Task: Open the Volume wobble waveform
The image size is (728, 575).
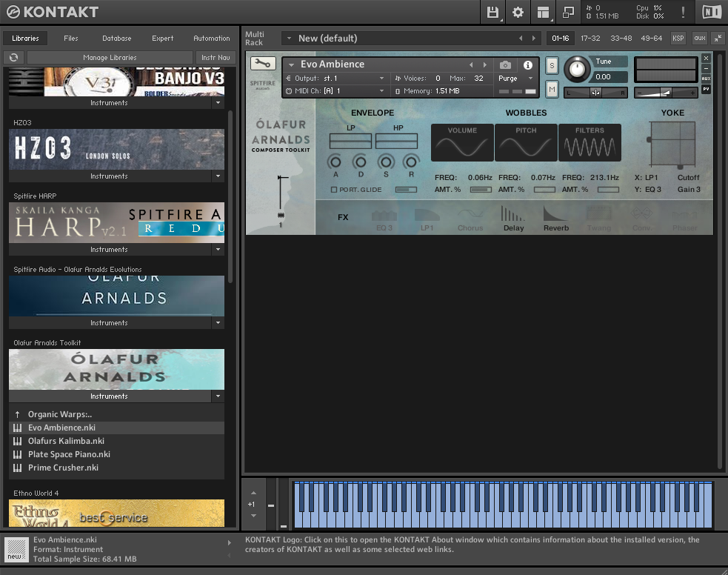Action: 462,142
